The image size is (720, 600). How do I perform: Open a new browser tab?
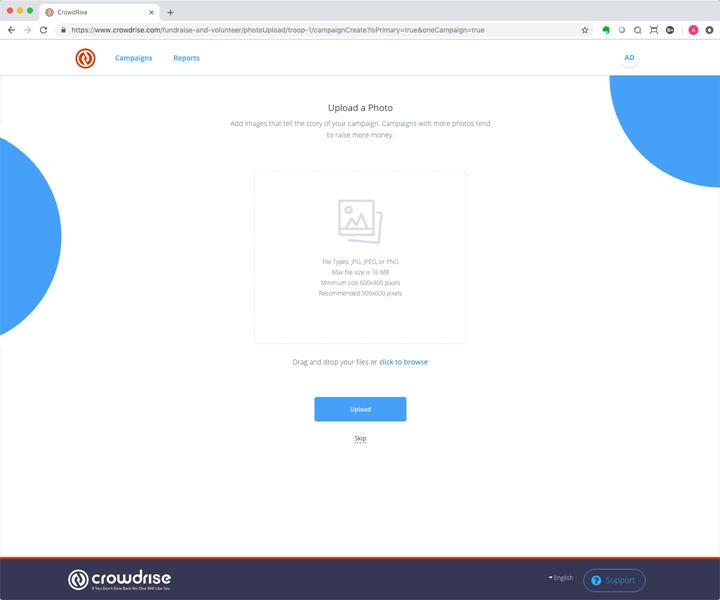click(170, 12)
